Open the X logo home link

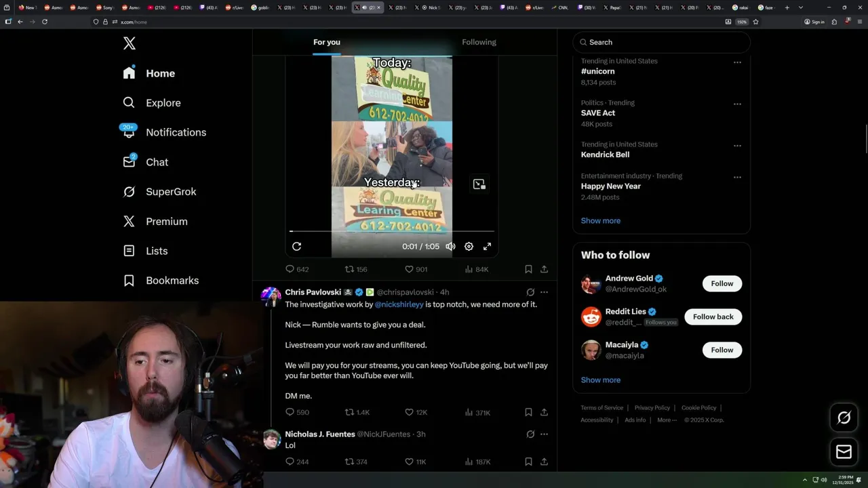click(129, 43)
